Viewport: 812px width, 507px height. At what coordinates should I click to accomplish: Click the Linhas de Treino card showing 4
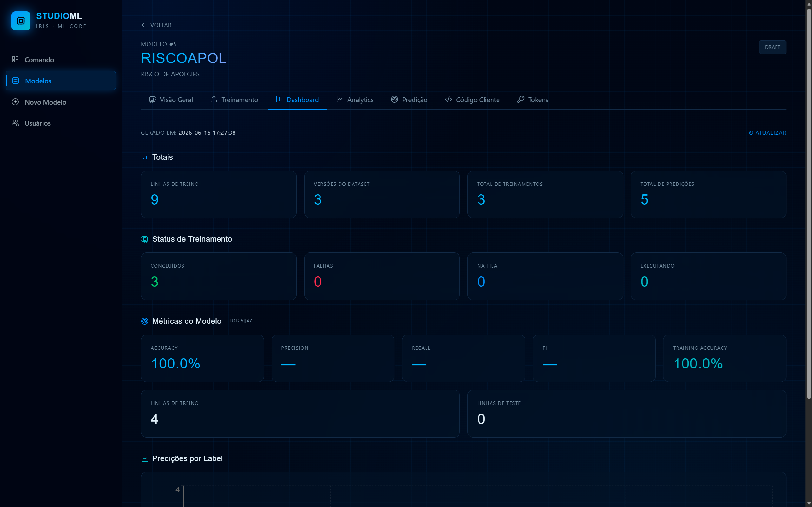(x=300, y=413)
